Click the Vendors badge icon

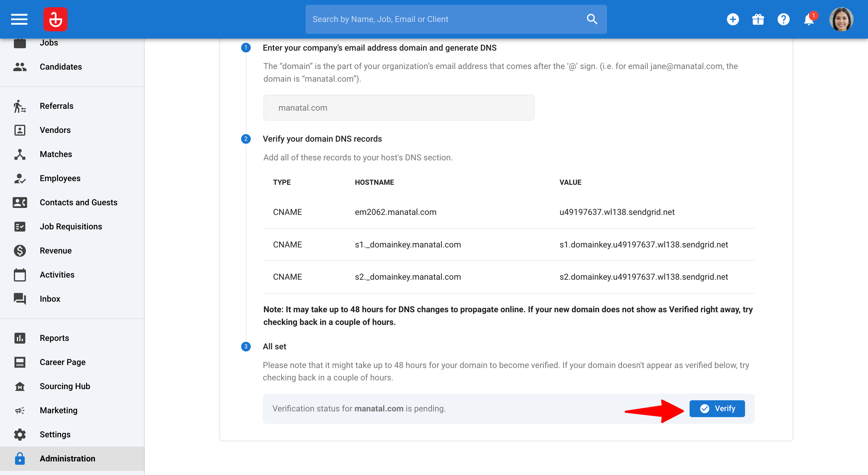(x=20, y=130)
